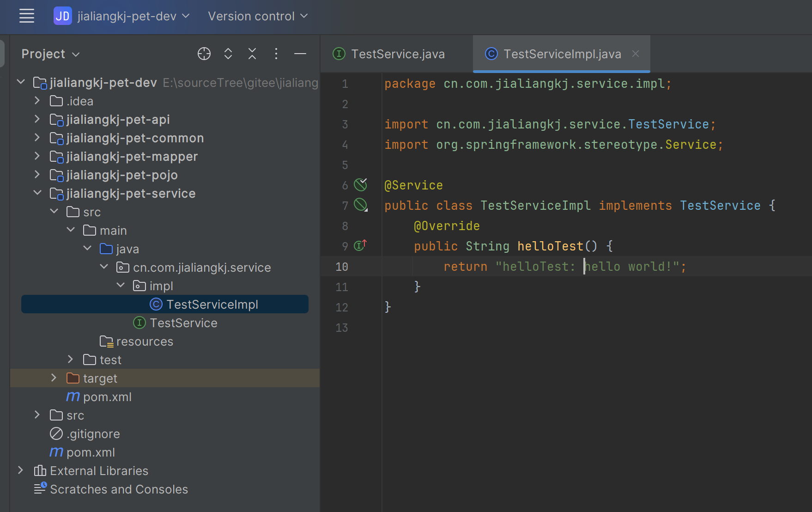
Task: Open the main hamburger menu
Action: [27, 16]
